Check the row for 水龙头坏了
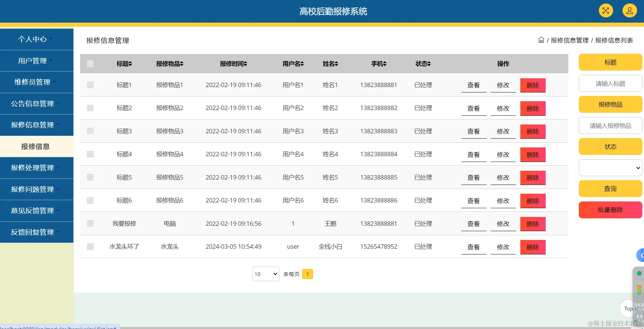 (x=90, y=247)
